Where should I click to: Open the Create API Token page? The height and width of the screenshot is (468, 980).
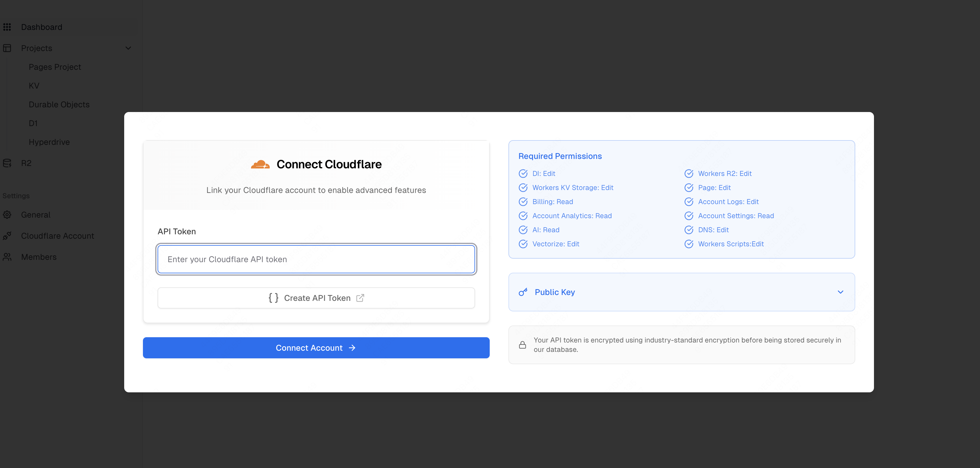pos(316,298)
